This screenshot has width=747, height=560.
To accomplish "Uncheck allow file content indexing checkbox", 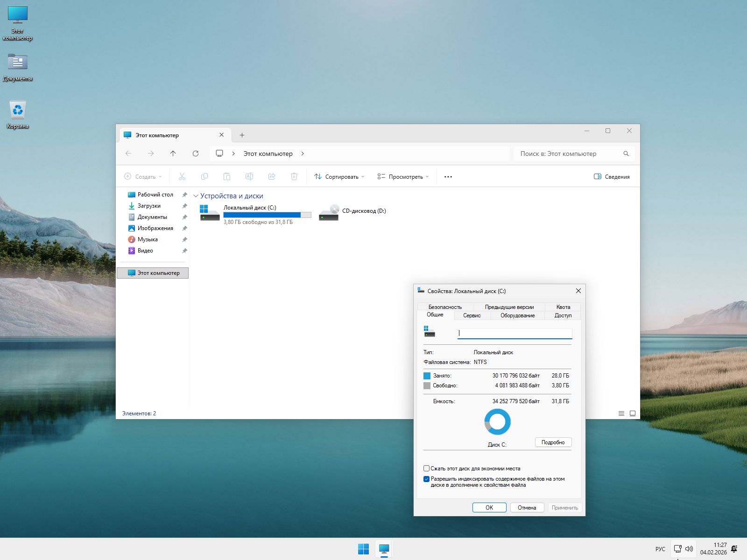I will 426,479.
